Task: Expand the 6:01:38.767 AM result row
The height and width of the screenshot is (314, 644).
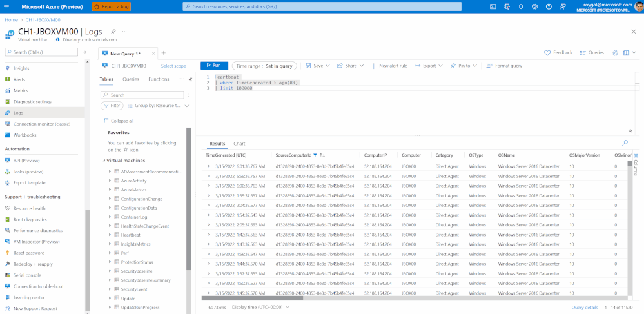Action: point(208,166)
